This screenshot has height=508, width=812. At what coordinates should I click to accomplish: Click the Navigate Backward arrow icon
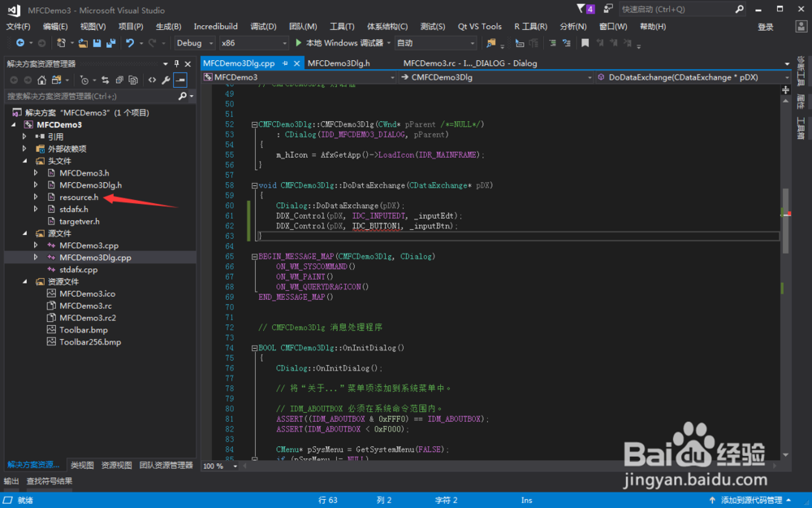(x=19, y=43)
